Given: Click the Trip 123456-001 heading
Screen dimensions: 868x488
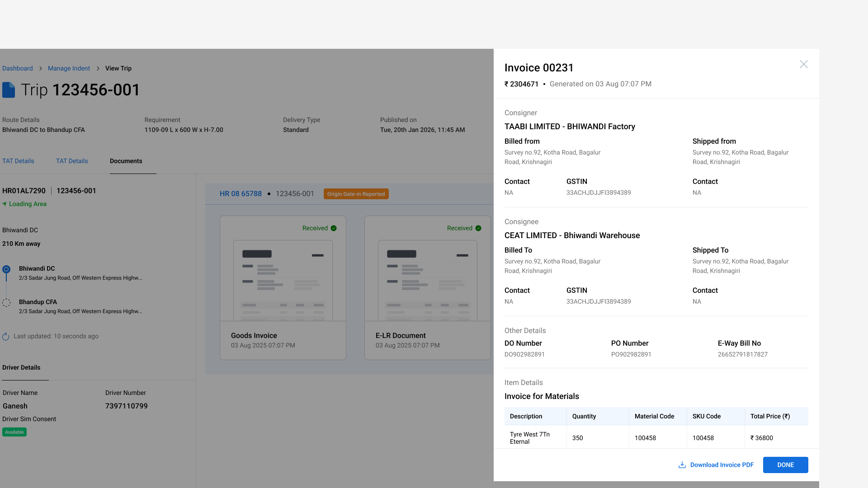Looking at the screenshot, I should [80, 90].
